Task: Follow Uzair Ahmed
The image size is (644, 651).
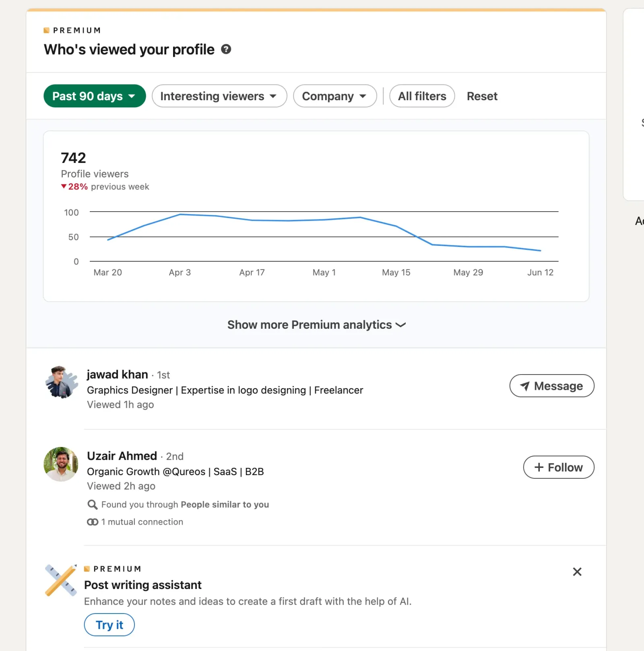Action: pyautogui.click(x=559, y=467)
